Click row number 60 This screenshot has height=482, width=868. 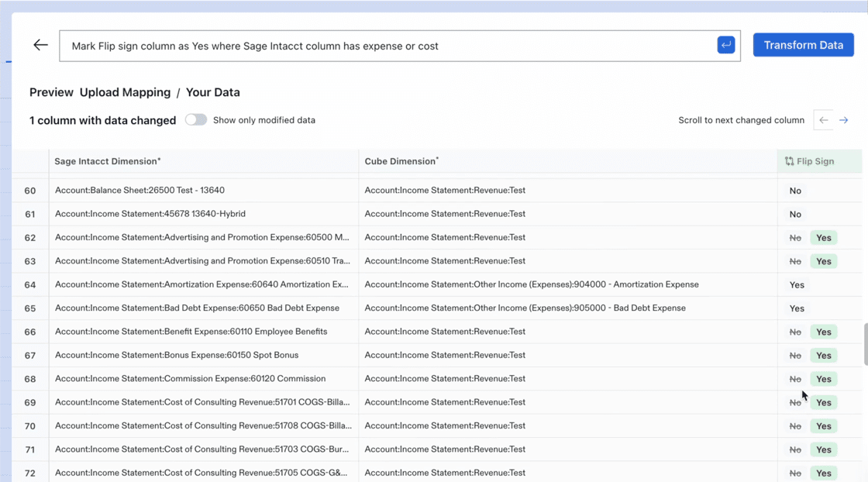click(30, 191)
